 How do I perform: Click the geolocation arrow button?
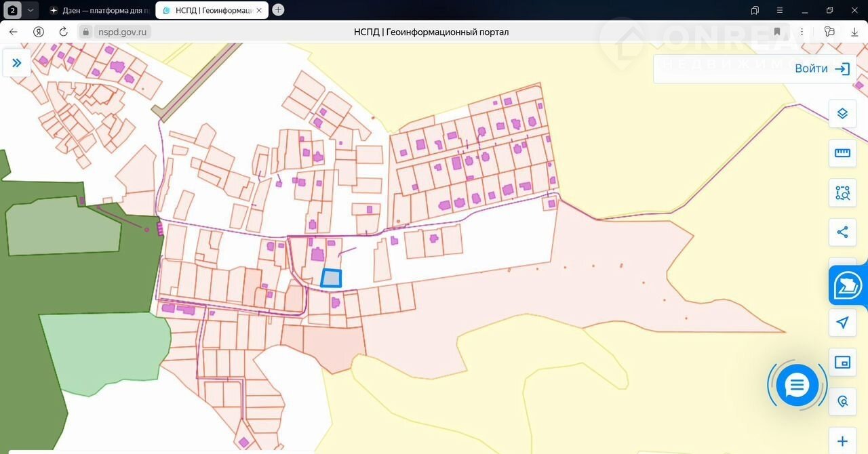point(842,323)
